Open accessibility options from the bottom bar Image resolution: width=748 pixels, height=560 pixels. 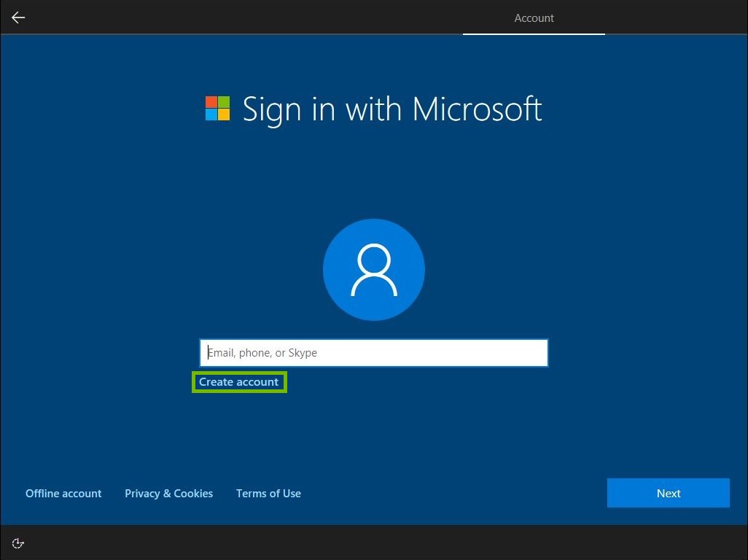pos(17,542)
